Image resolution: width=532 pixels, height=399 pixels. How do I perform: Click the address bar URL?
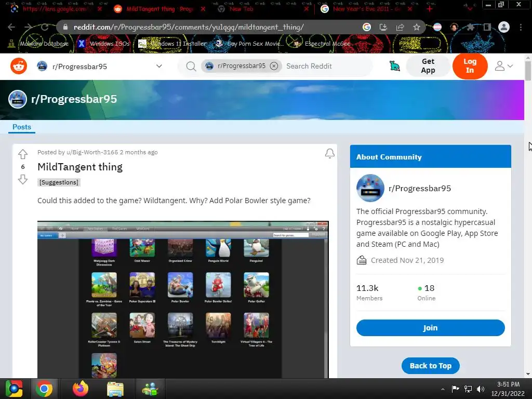coord(189,27)
